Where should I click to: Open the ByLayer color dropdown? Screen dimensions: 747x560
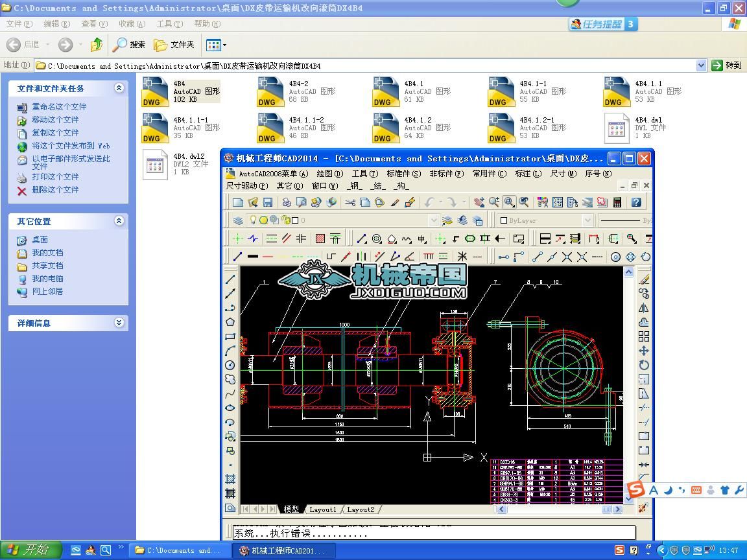click(587, 220)
